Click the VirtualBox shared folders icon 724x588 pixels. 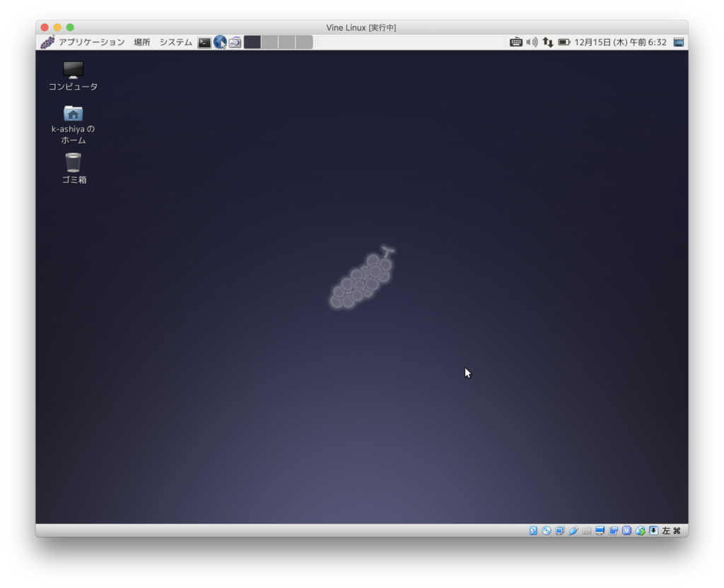pos(586,530)
